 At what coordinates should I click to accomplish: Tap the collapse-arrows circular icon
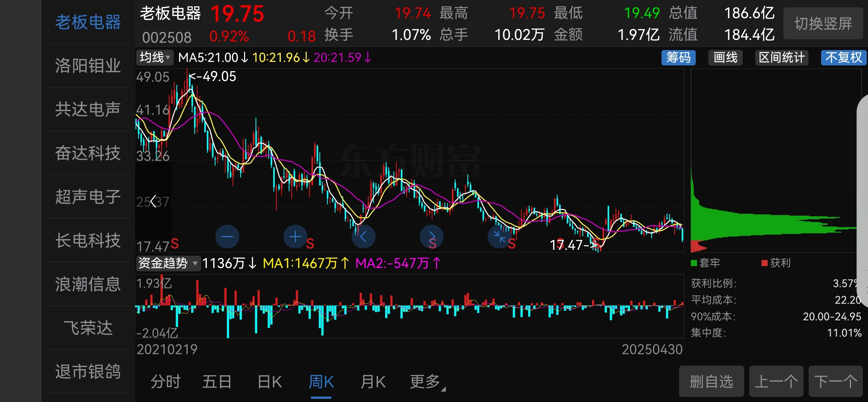(499, 236)
